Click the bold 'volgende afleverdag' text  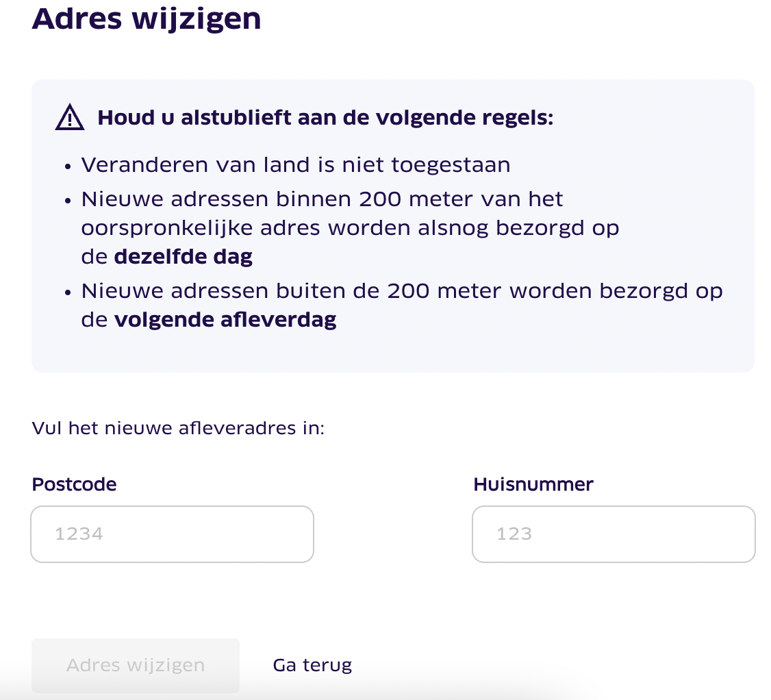225,320
